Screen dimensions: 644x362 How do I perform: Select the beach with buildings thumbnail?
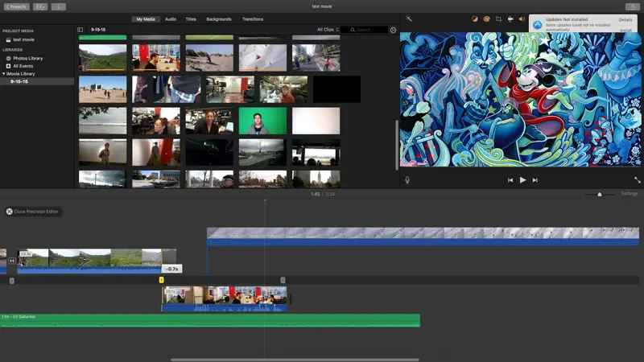103,89
